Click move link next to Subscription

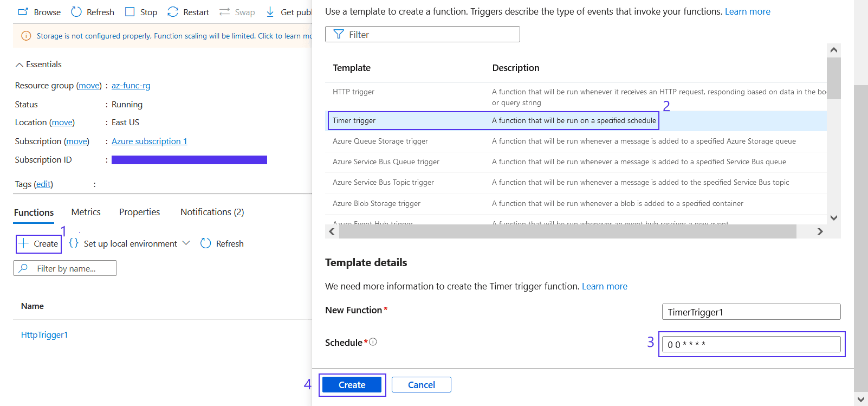coord(76,141)
